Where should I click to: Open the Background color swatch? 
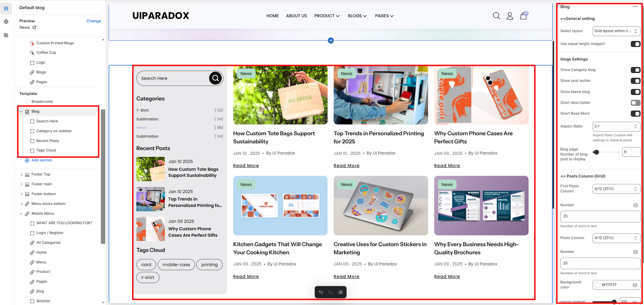point(598,285)
